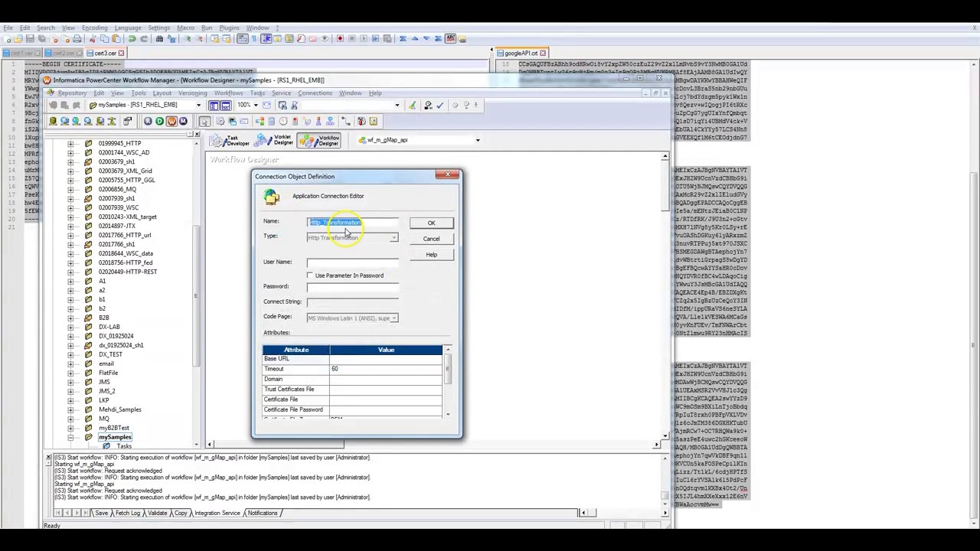Switch to the Integration Service output tab
This screenshot has height=551, width=980.
pos(217,513)
